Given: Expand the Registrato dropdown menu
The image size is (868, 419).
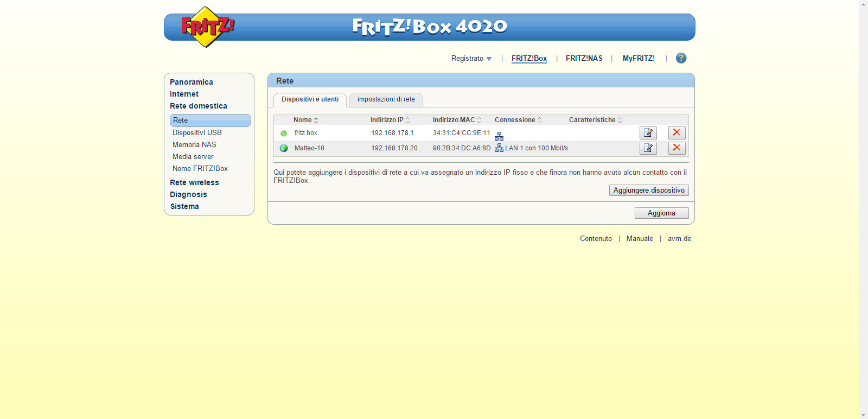Looking at the screenshot, I should (x=471, y=59).
